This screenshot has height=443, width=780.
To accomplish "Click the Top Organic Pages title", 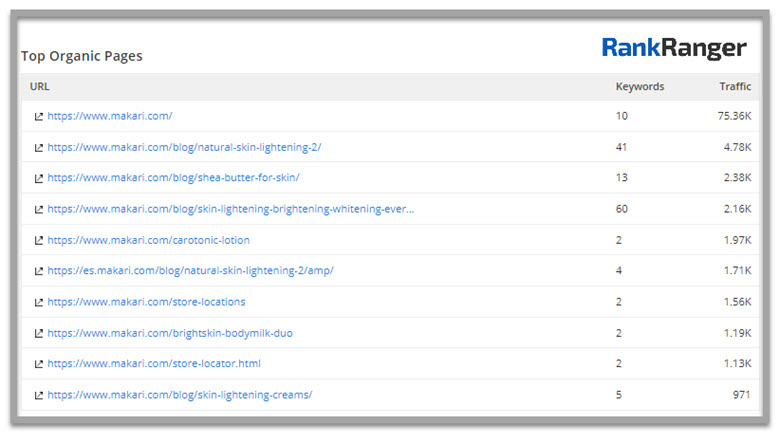I will [x=82, y=56].
